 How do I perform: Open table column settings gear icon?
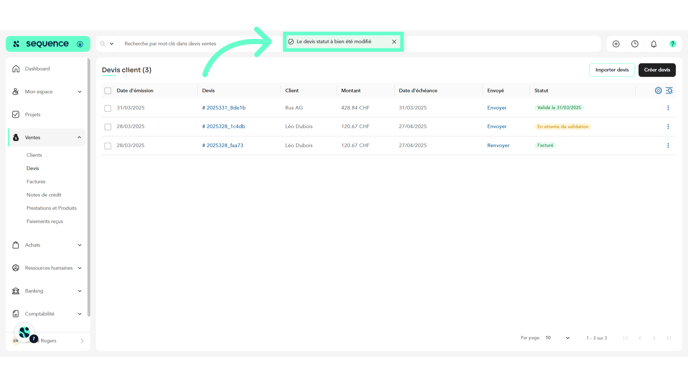coord(658,90)
